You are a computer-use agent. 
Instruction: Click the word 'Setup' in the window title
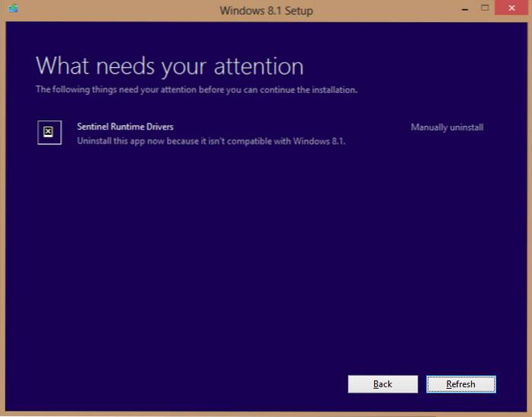298,10
